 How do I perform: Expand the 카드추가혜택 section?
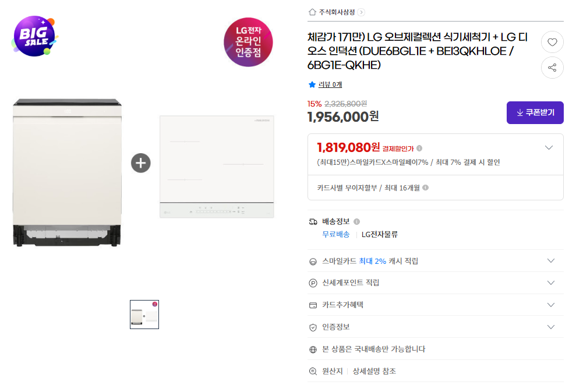coord(551,305)
